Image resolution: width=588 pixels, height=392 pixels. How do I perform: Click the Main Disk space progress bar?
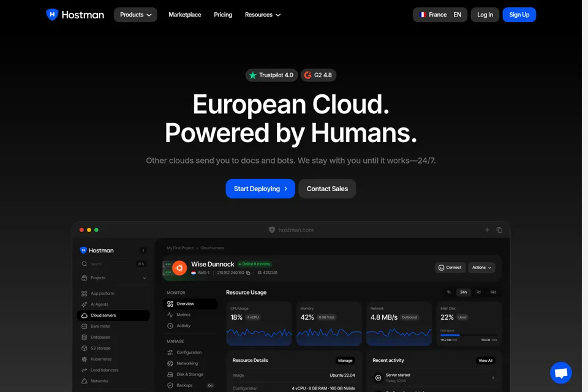[x=469, y=335]
